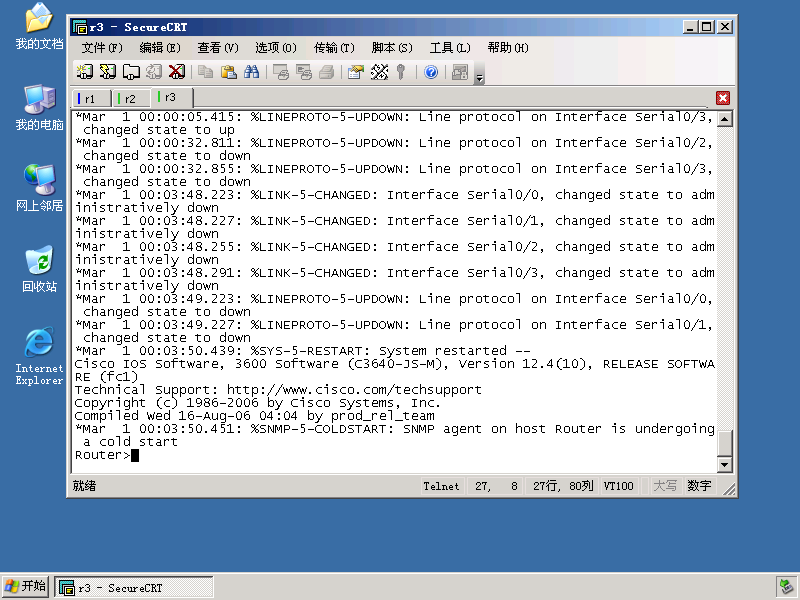Click the last grayed toolbar icon
The width and height of the screenshot is (800, 600).
tap(460, 72)
